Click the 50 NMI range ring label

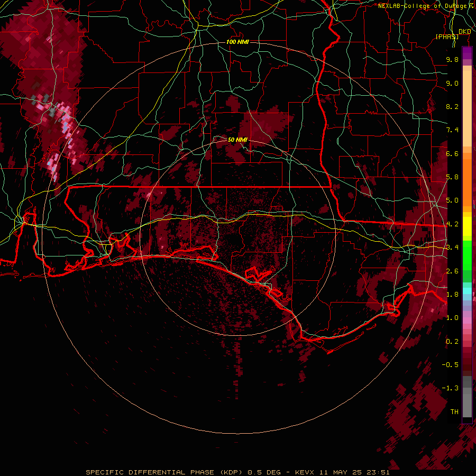[x=237, y=140]
